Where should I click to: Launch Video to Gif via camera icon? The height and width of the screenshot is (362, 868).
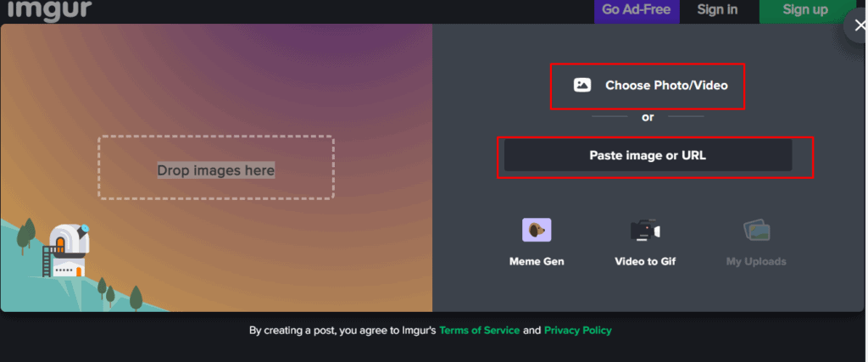[x=644, y=230]
